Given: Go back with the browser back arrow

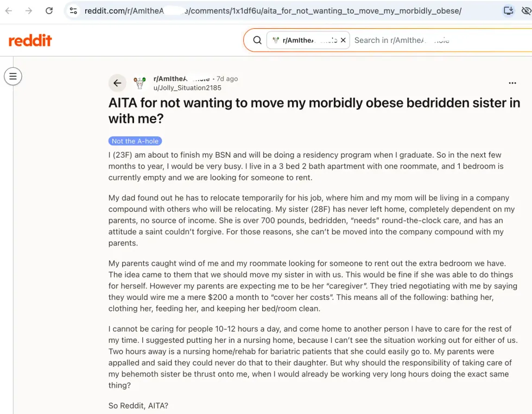Looking at the screenshot, I should 9,11.
